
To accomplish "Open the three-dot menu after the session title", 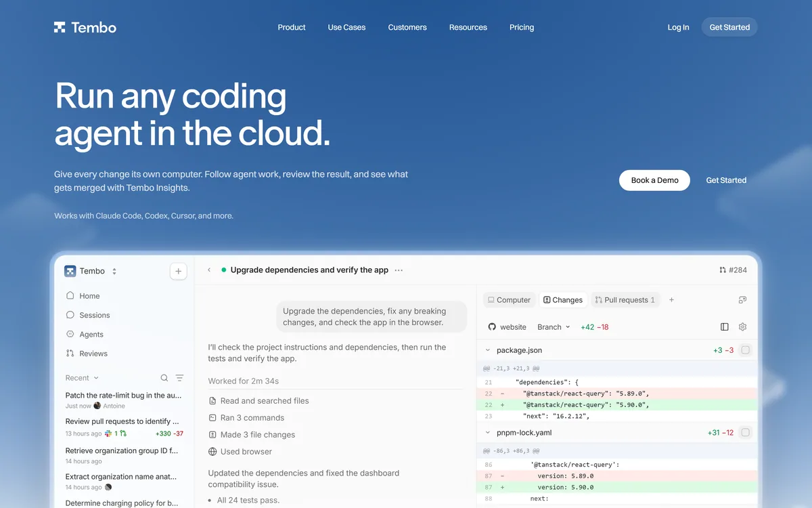I will click(x=399, y=270).
